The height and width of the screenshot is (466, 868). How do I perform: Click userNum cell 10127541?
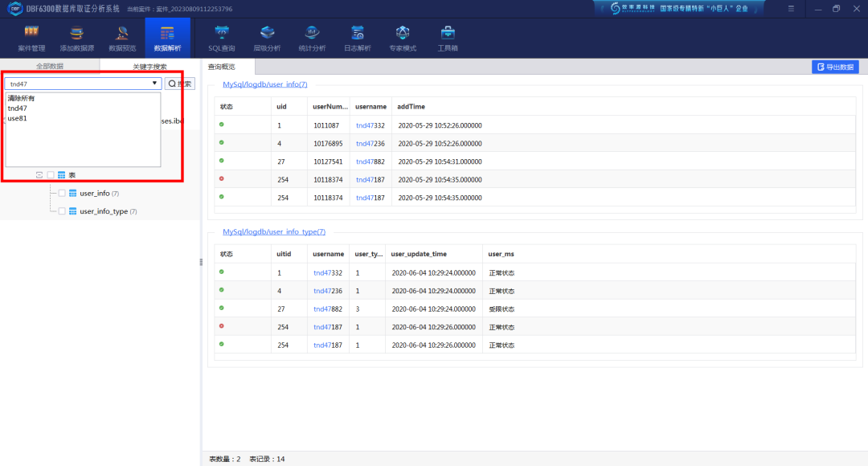328,162
